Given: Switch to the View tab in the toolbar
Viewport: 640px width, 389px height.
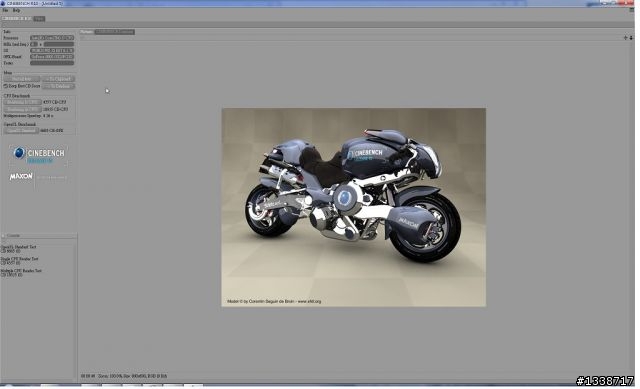Looking at the screenshot, I should point(39,18).
